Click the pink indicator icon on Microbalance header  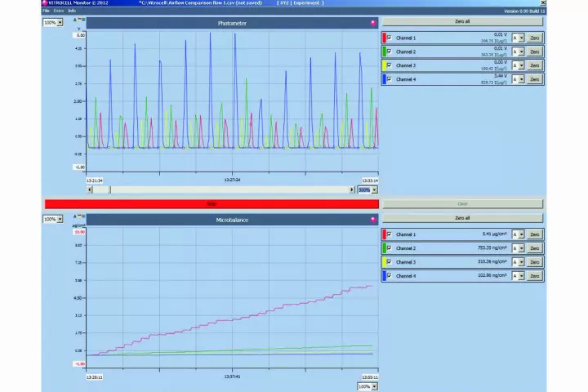click(373, 219)
